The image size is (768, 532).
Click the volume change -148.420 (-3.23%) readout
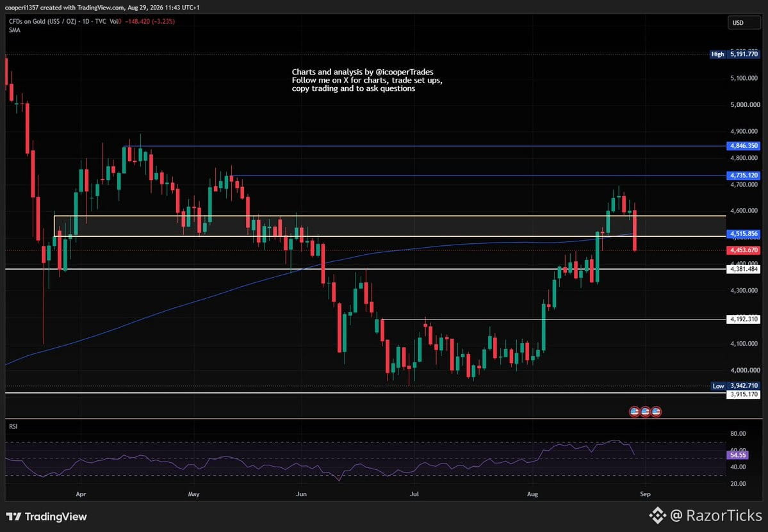[150, 22]
